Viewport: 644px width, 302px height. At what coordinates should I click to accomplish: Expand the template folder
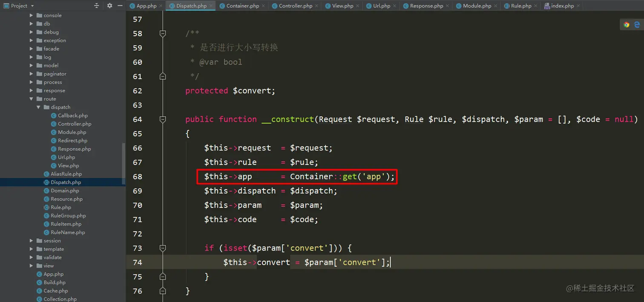pyautogui.click(x=32, y=249)
